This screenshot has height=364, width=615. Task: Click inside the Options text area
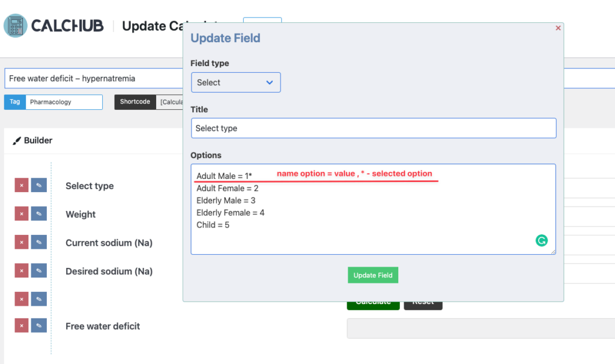(x=372, y=207)
